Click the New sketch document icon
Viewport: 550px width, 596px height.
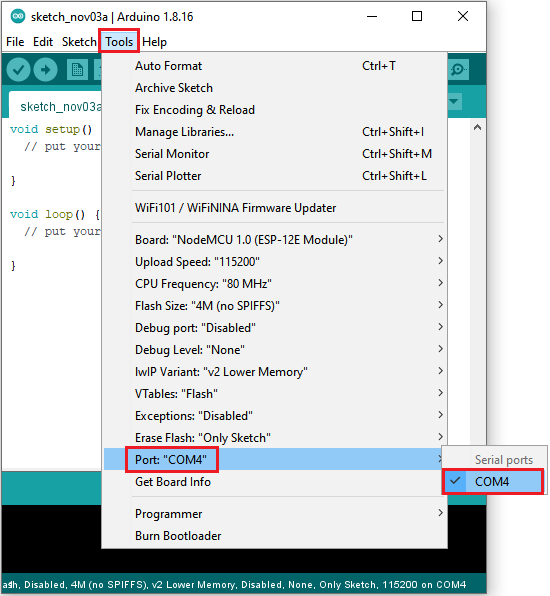(x=77, y=70)
